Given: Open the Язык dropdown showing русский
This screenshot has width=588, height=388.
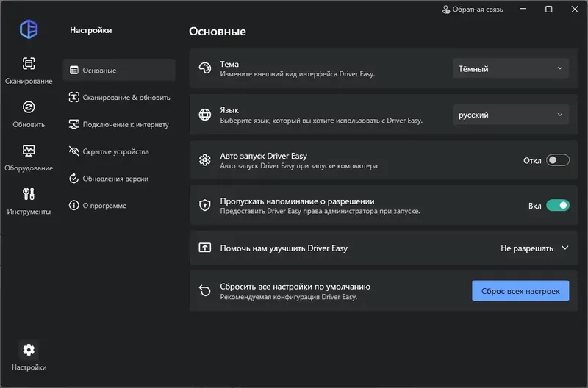Looking at the screenshot, I should (x=510, y=115).
